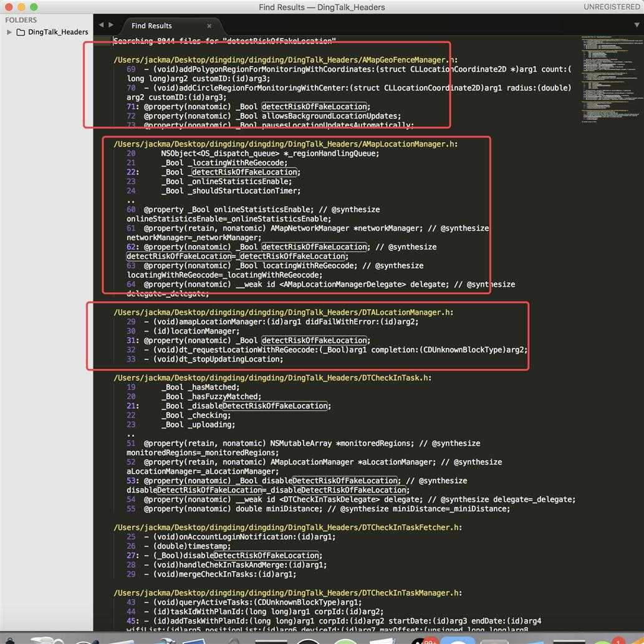The image size is (644, 644).
Task: Click line 51 NSMutableArray monitoredRegions property
Action: click(303, 448)
